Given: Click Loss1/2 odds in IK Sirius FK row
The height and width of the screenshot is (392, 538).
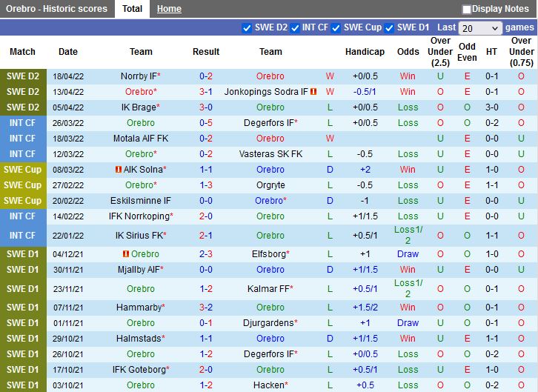Looking at the screenshot, I should click(408, 235).
